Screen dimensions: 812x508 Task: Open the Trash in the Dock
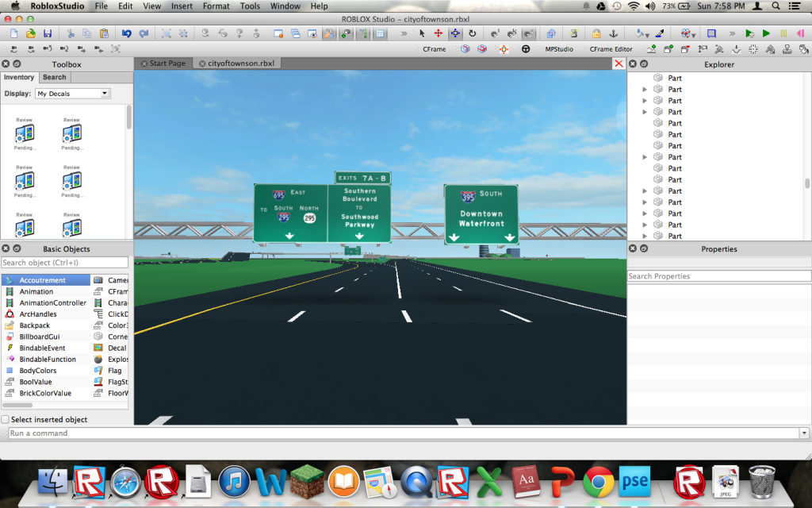[x=762, y=482]
